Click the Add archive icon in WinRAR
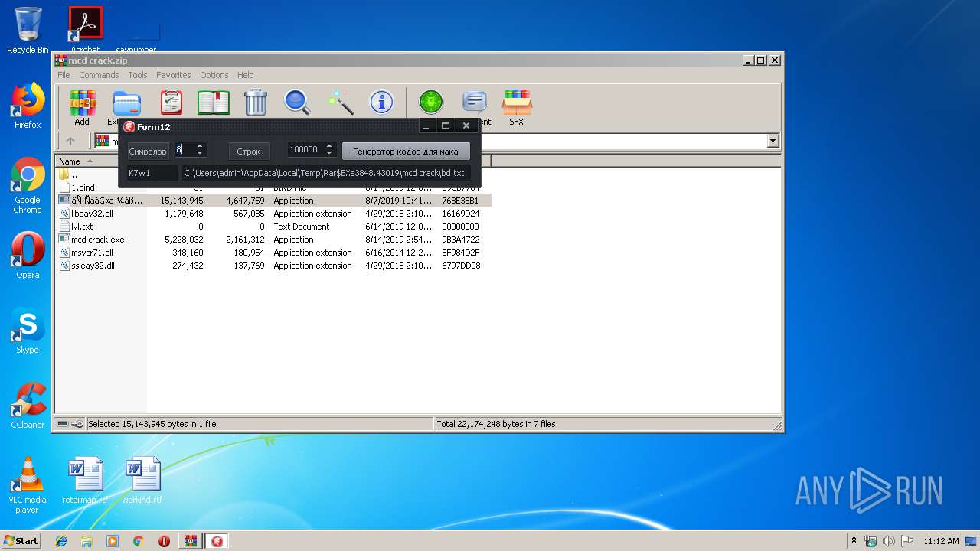The width and height of the screenshot is (980, 551). (82, 103)
